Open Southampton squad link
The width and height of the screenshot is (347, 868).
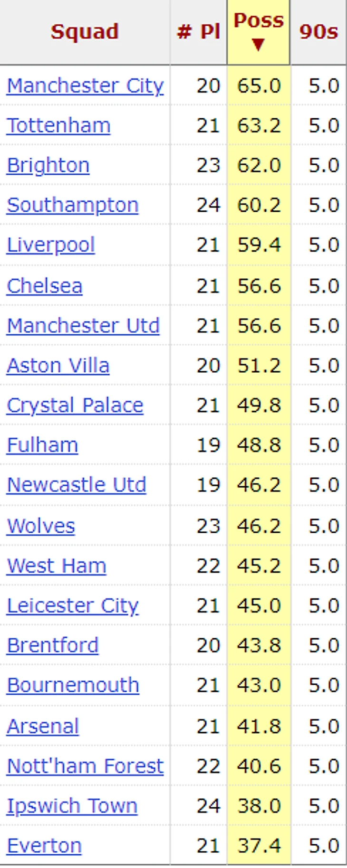[x=73, y=205]
